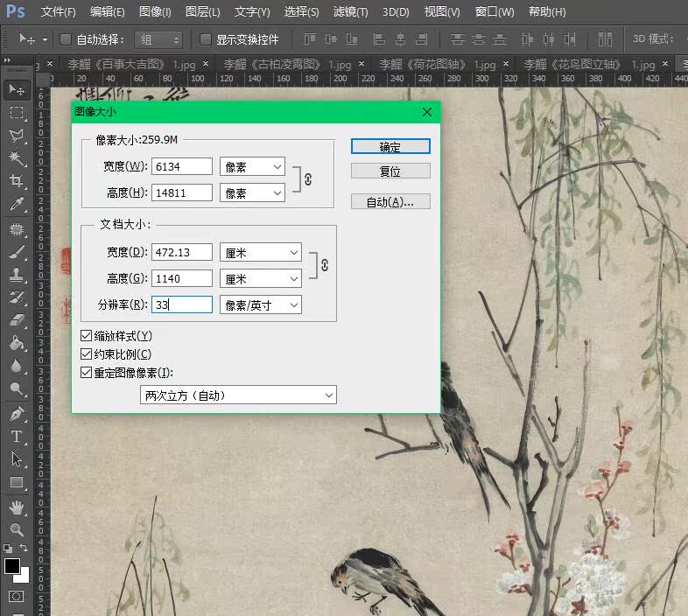The image size is (688, 616).
Task: Select the Move tool in toolbox
Action: pyautogui.click(x=17, y=90)
